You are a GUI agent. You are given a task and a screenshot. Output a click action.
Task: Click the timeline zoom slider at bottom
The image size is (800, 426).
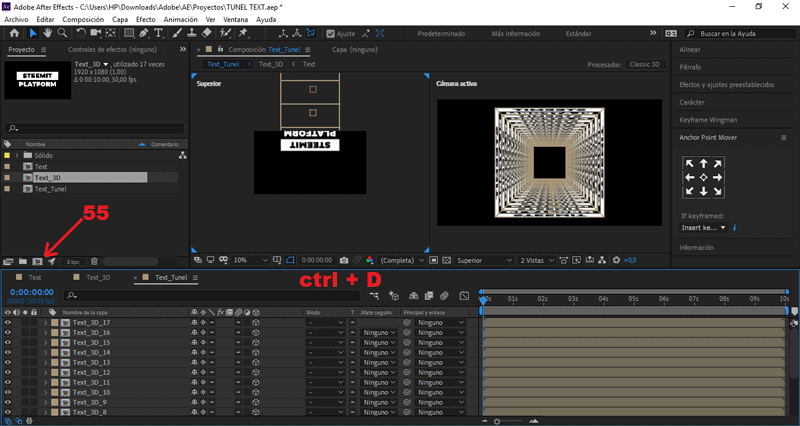coord(497,422)
